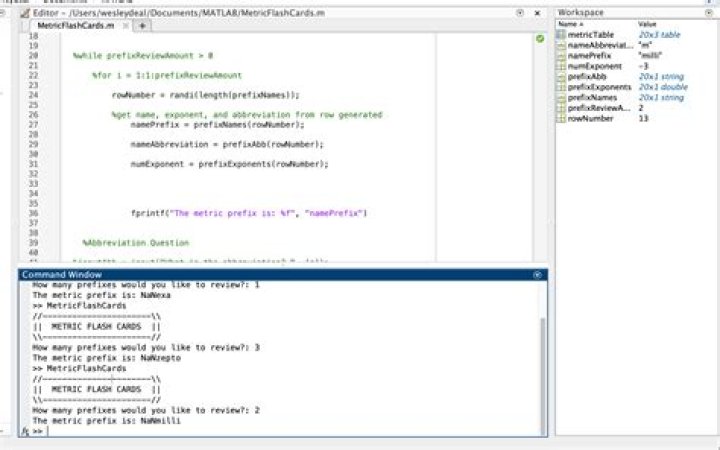Click the 20x3 table value
Image resolution: width=720 pixels, height=450 pixels.
[659, 35]
